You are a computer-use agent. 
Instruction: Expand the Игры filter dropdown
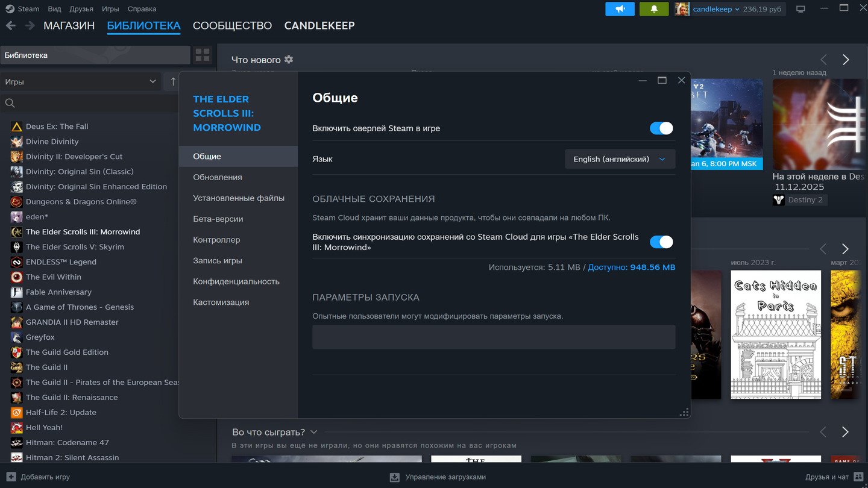pos(80,82)
